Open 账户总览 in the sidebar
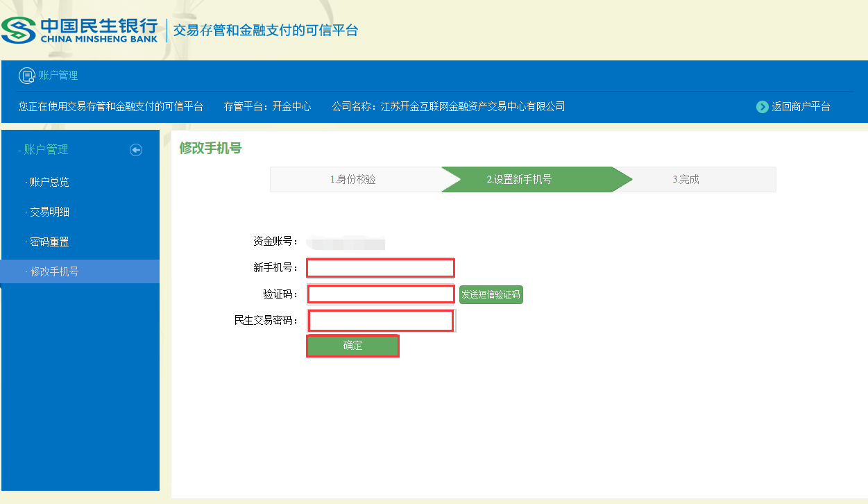 click(x=49, y=183)
